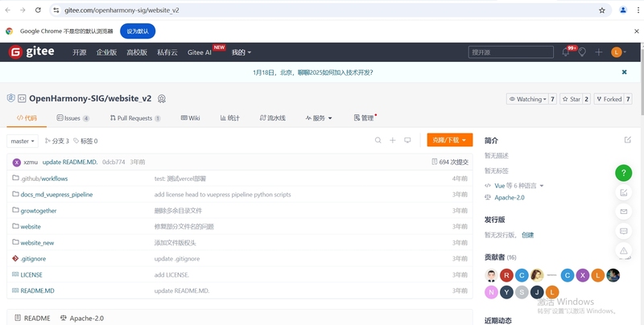Switch to the 管理 tab

tap(365, 117)
